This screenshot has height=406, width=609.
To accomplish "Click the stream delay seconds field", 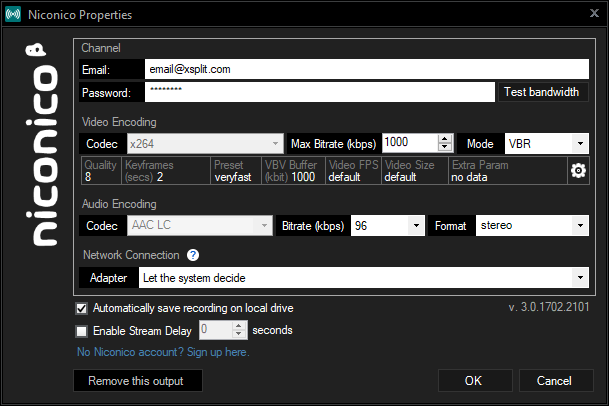I will [216, 330].
